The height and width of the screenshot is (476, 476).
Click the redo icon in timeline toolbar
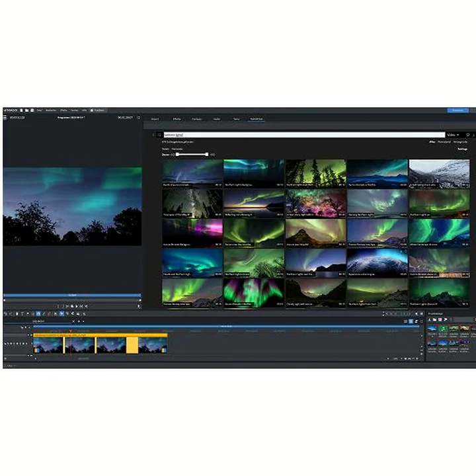click(11, 313)
